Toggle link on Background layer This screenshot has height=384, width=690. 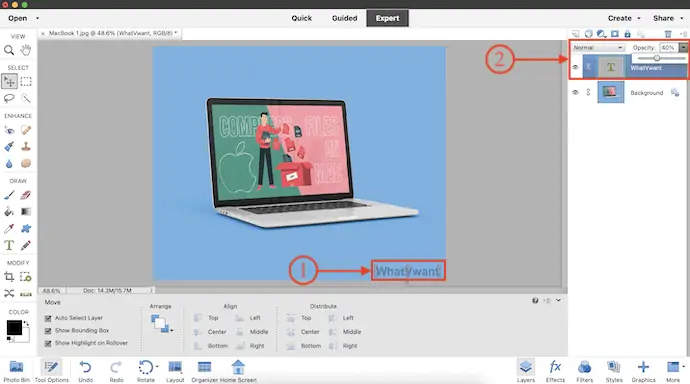pyautogui.click(x=588, y=92)
